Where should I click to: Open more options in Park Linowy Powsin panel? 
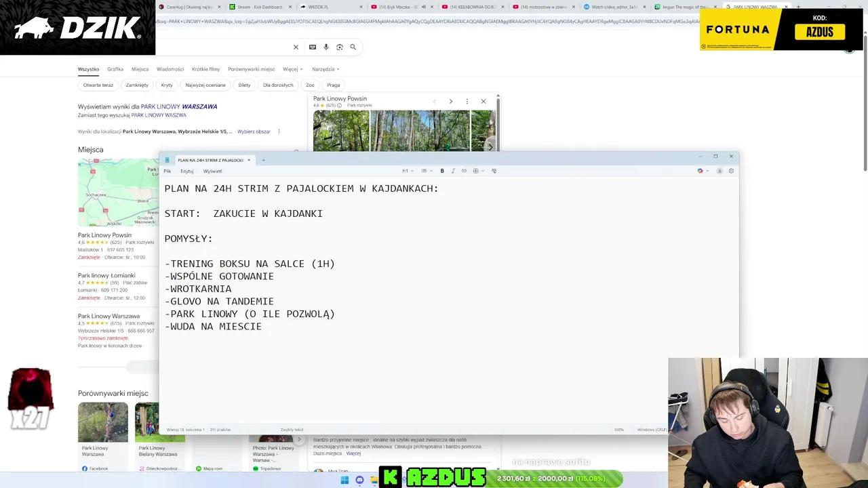(467, 101)
